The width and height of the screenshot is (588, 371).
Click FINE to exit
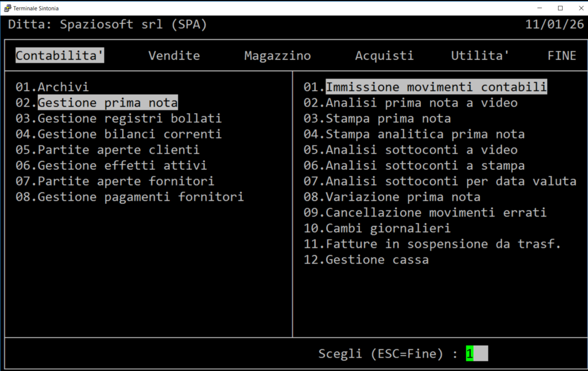562,56
